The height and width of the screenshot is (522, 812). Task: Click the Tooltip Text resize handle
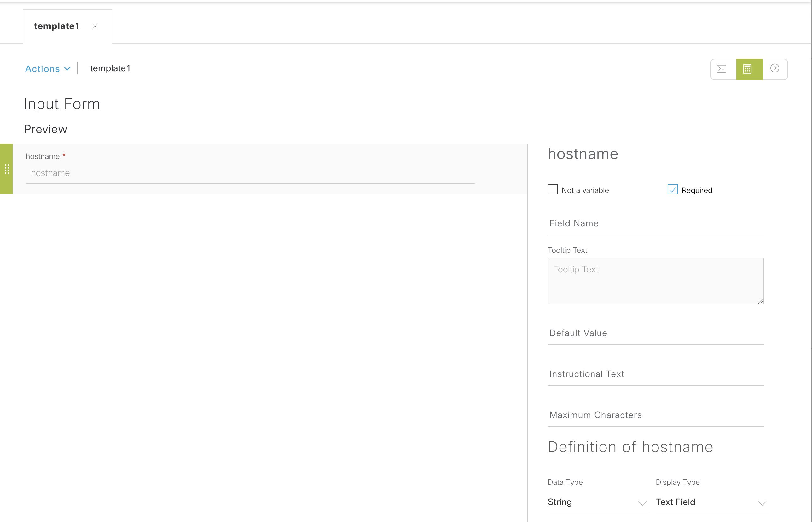760,301
